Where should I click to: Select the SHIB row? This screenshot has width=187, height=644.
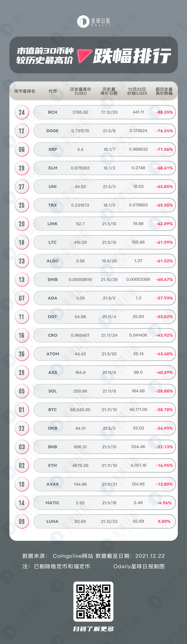[105, 279]
